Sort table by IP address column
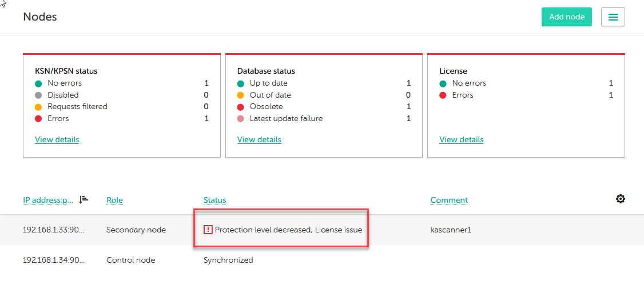 tap(48, 200)
